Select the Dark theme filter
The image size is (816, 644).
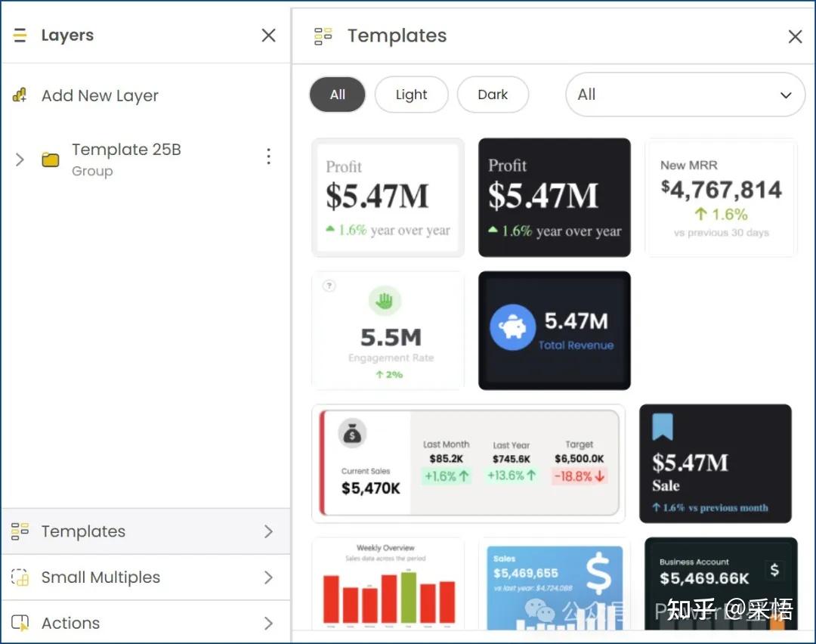click(x=493, y=94)
